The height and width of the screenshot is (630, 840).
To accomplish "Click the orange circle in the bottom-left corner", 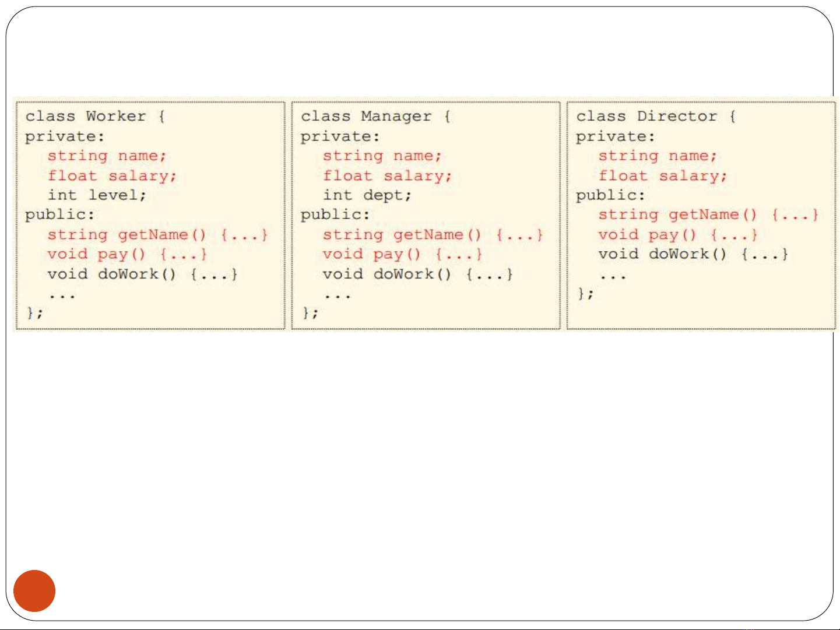I will click(x=34, y=590).
